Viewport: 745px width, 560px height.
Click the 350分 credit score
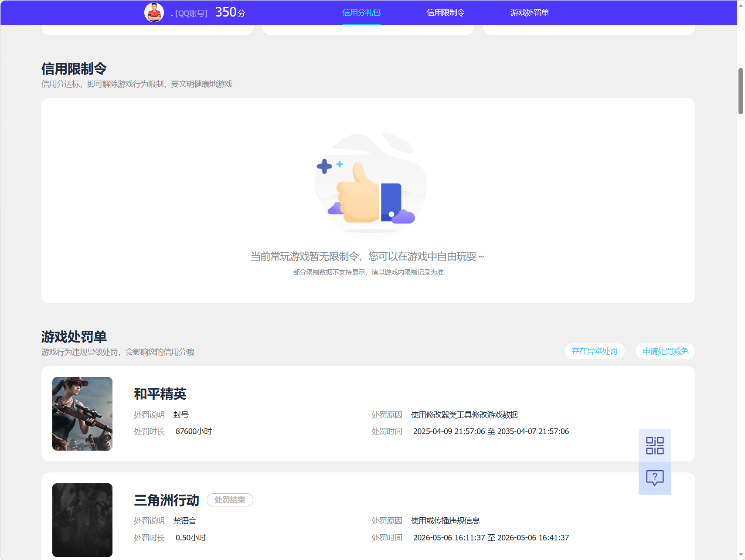pyautogui.click(x=230, y=12)
